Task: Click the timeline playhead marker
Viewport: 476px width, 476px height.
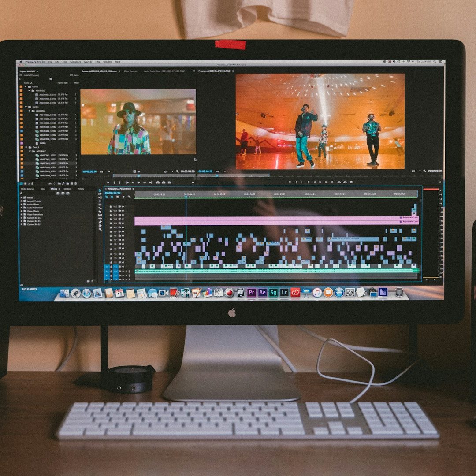Action: (x=186, y=195)
